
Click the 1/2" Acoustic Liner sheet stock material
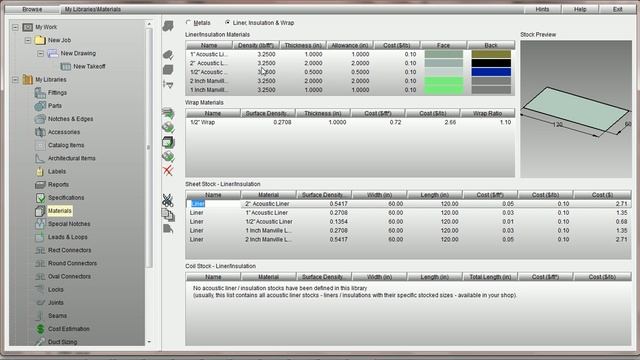tap(269, 222)
